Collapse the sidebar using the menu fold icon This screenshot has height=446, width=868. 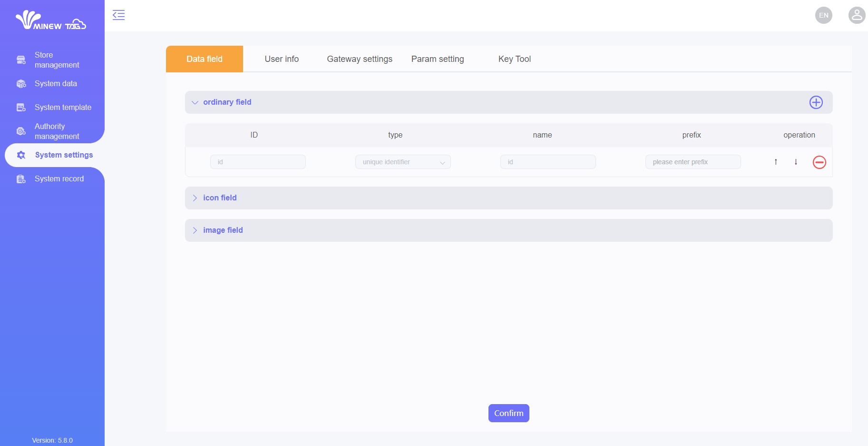click(x=118, y=15)
